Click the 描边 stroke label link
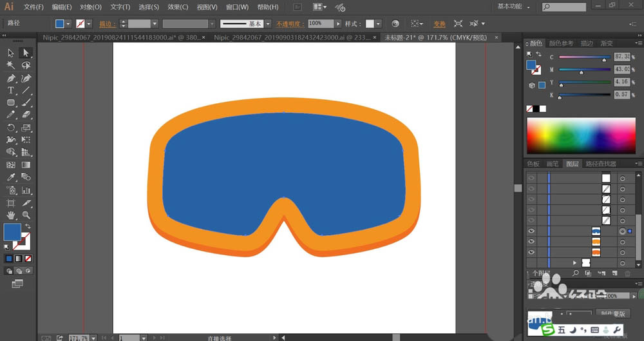Viewport: 644px width, 341px height. click(106, 24)
